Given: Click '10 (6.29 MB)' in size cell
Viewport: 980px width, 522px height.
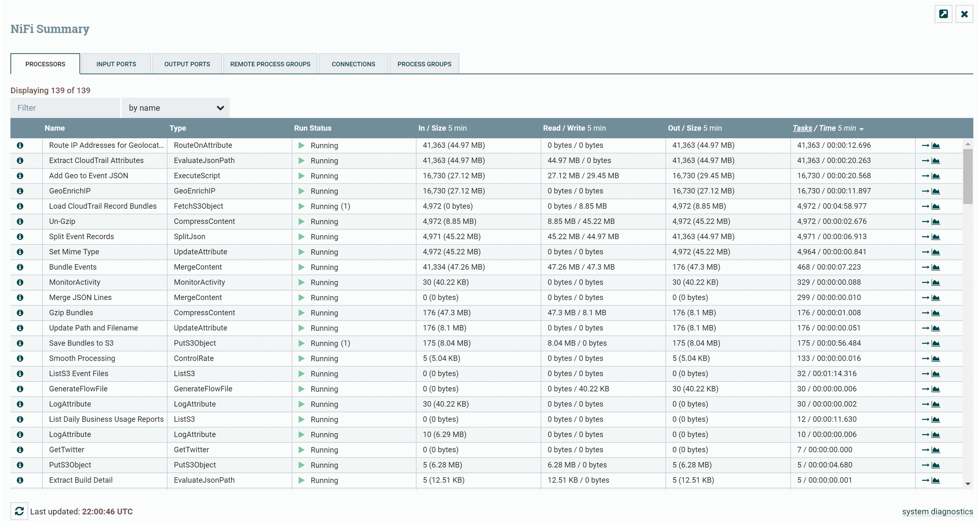Looking at the screenshot, I should [x=444, y=434].
